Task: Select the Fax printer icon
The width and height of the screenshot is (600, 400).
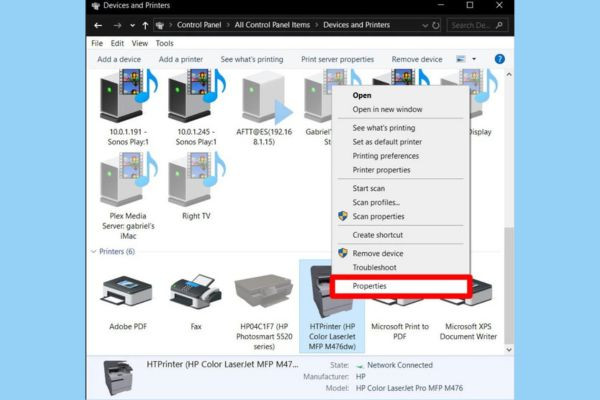Action: [x=196, y=292]
